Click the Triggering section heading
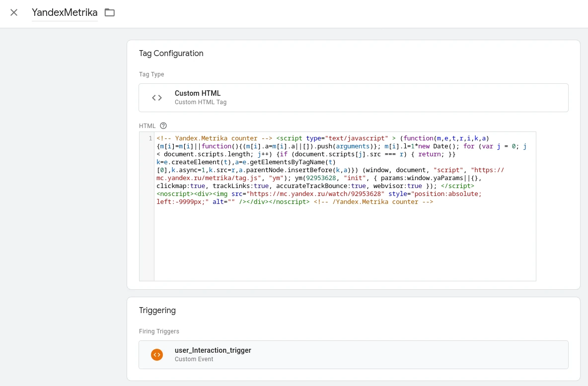588x386 pixels. [157, 311]
